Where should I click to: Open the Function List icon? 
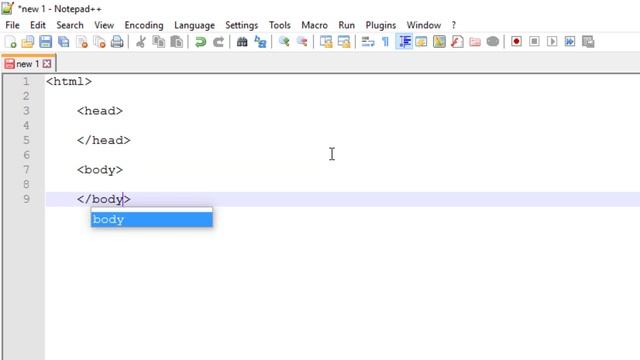pos(457,42)
